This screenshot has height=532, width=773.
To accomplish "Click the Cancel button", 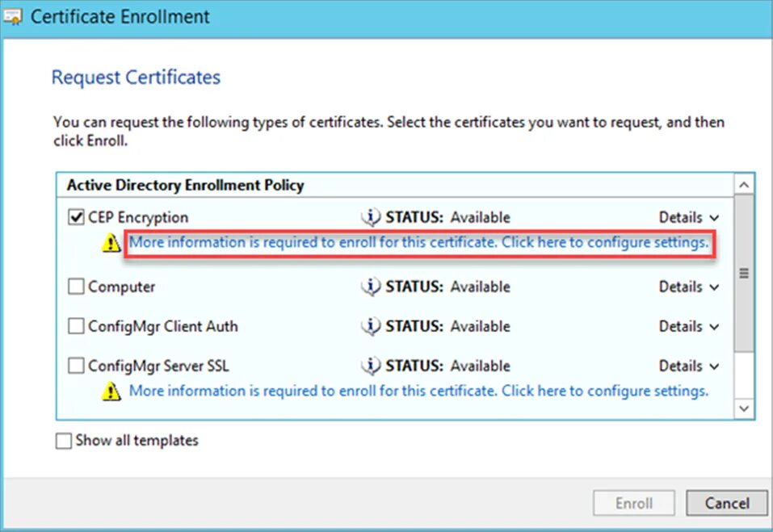I will pos(727,503).
